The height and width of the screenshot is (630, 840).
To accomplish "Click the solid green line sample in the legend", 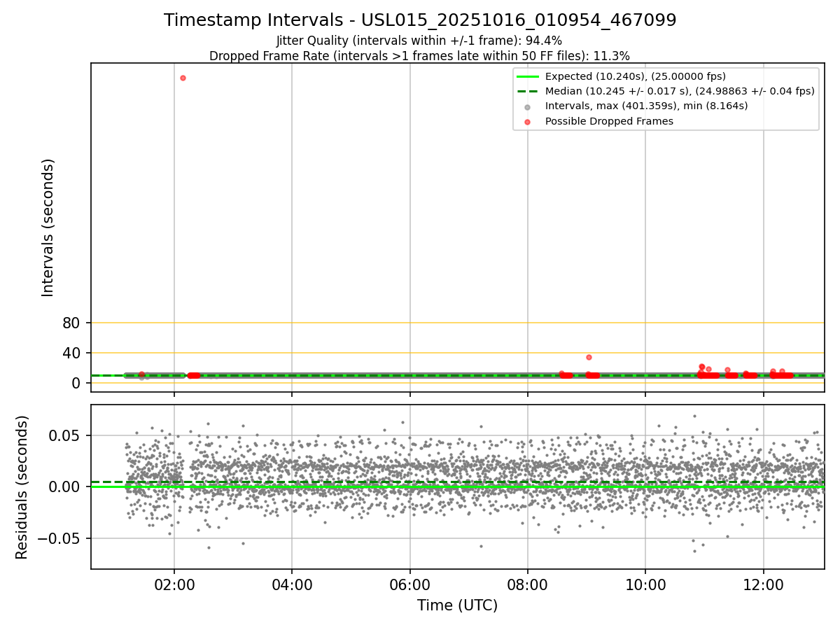I will [528, 77].
